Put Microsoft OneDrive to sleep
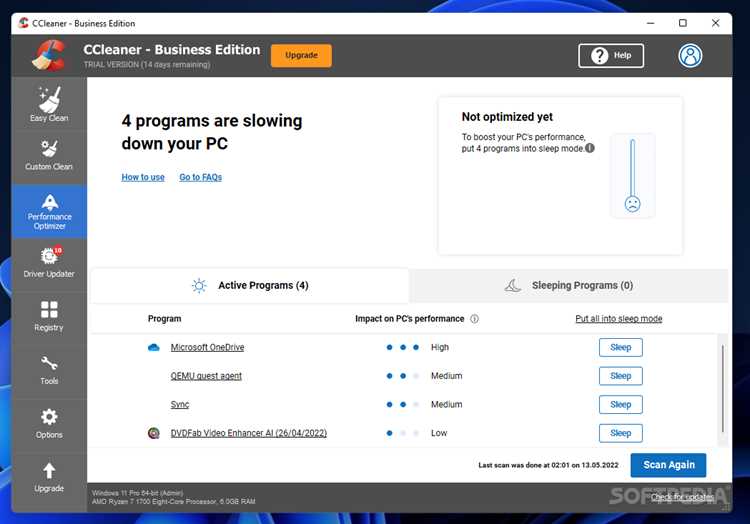This screenshot has width=750, height=524. point(620,348)
